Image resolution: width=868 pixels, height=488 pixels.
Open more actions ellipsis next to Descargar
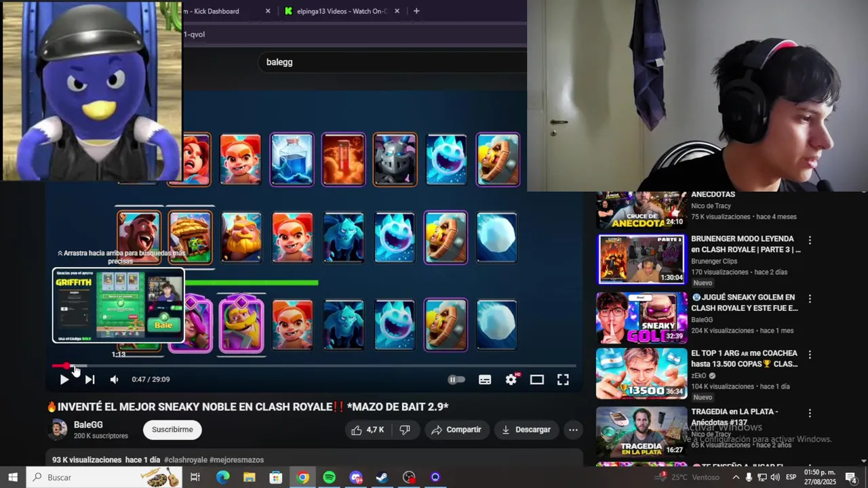pyautogui.click(x=573, y=430)
